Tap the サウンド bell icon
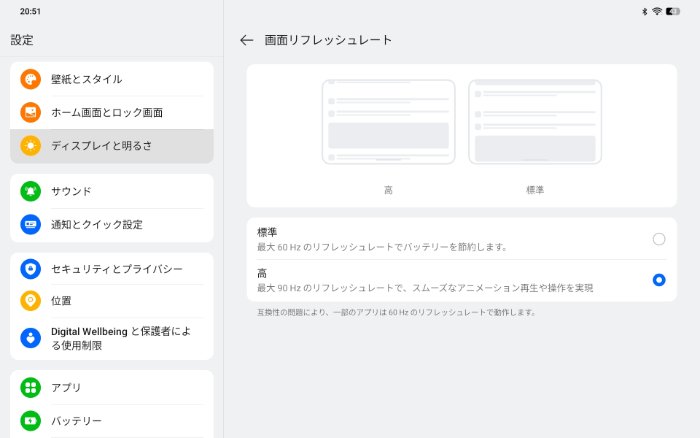Image resolution: width=700 pixels, height=438 pixels. coord(31,191)
